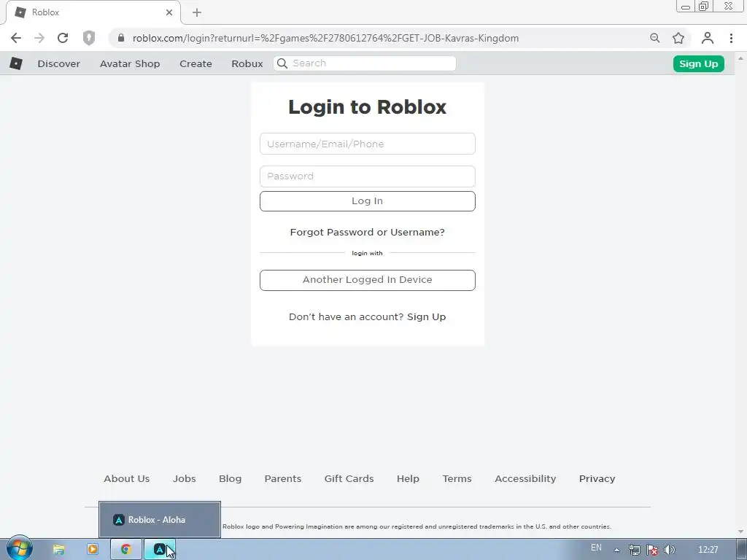Click the page scrollbar up arrow

[x=740, y=58]
